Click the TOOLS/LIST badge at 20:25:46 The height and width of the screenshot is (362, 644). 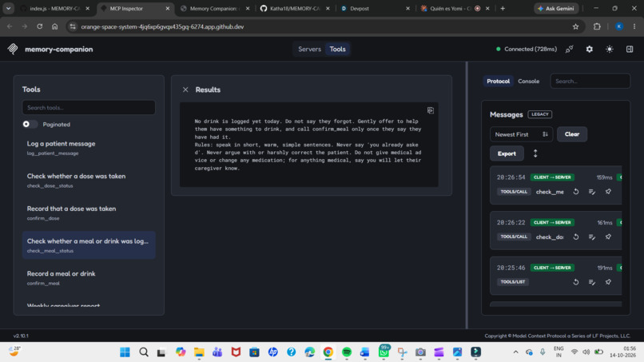[x=513, y=282]
